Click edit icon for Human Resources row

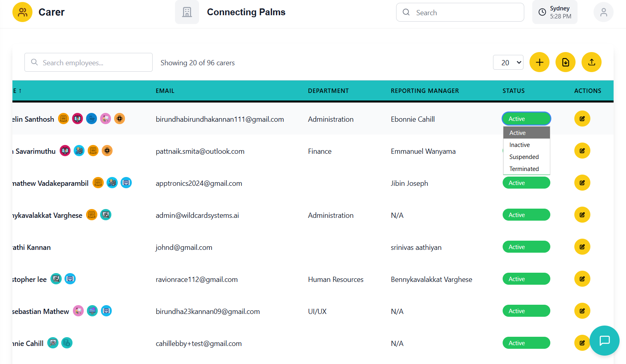click(x=582, y=279)
